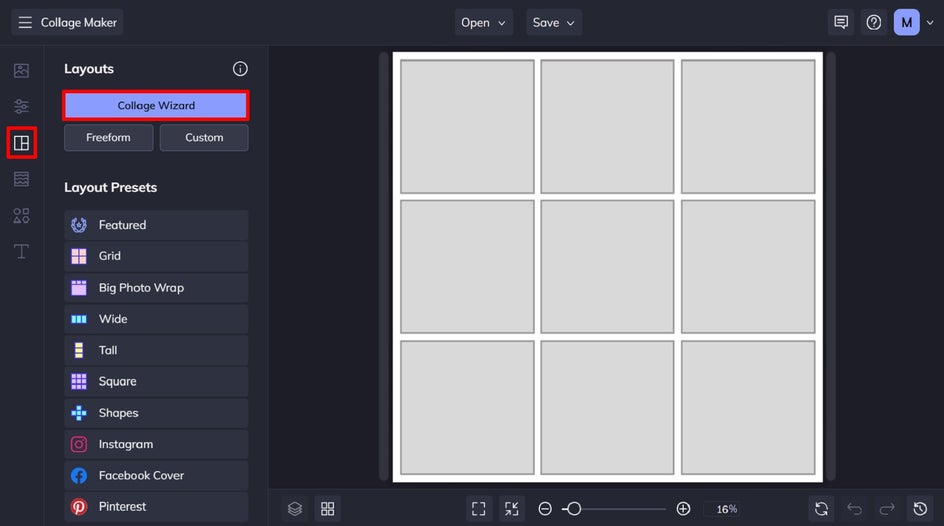Open the layers icon in bottom bar
Viewport: 944px width, 526px height.
[x=295, y=509]
